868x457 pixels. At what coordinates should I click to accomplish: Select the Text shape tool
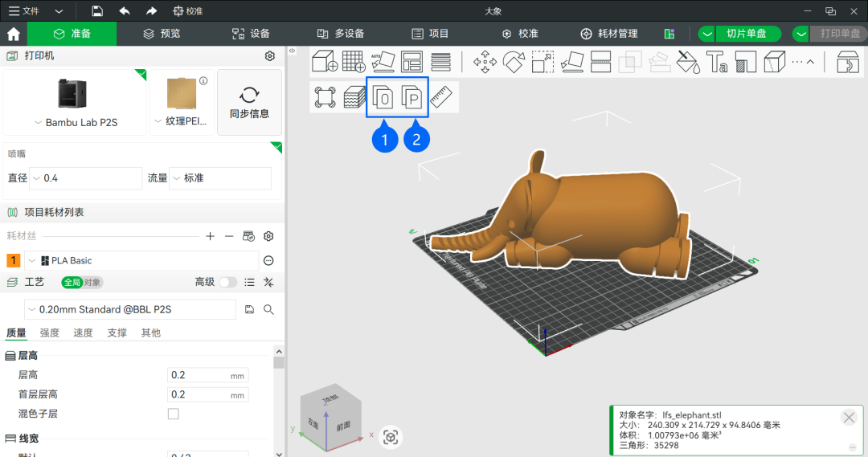coord(717,61)
